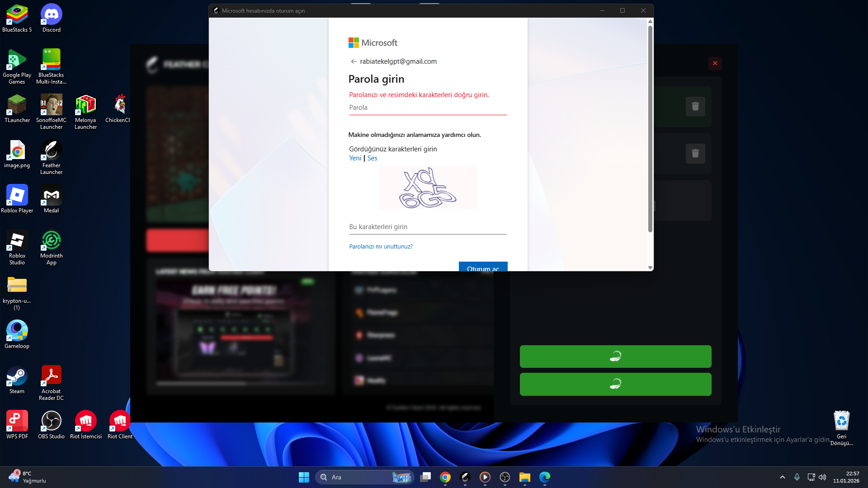Open the Discord desktop icon
This screenshot has width=868, height=488.
52,18
